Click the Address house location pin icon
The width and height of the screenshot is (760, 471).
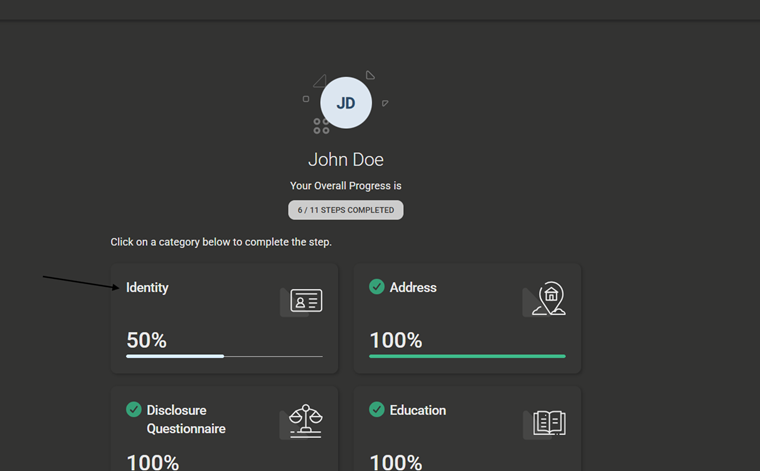coord(549,298)
